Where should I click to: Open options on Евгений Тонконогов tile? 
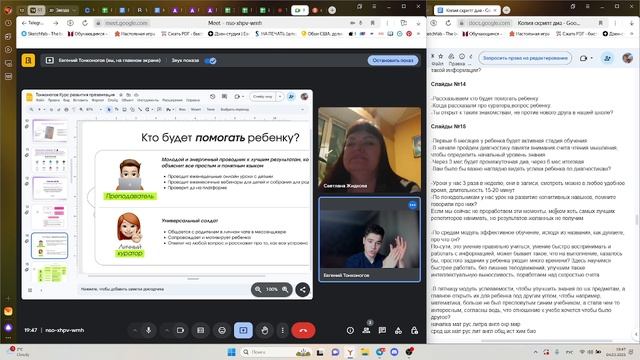pyautogui.click(x=413, y=205)
